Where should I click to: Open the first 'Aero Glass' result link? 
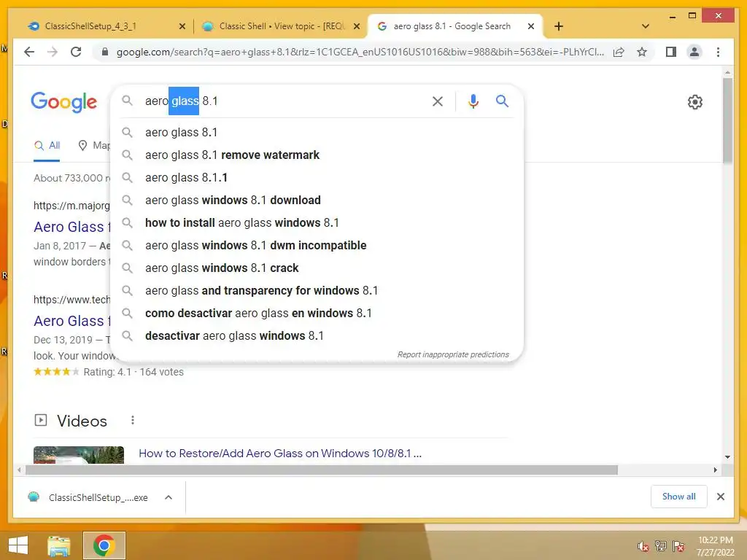pyautogui.click(x=71, y=227)
